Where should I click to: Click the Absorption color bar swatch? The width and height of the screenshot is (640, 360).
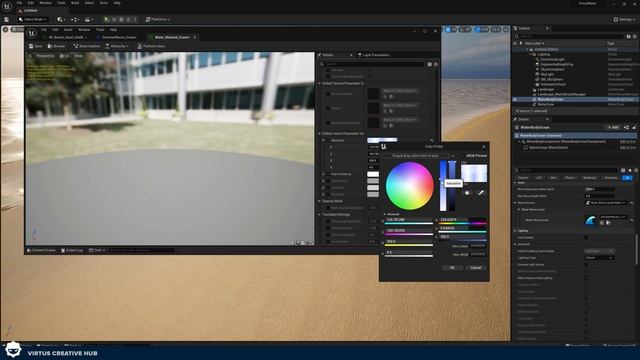[x=382, y=140]
